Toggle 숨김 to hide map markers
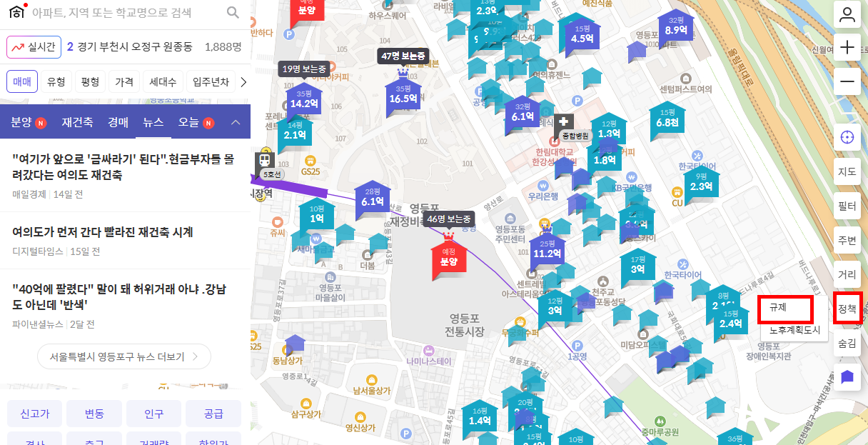The height and width of the screenshot is (445, 868). (x=847, y=343)
